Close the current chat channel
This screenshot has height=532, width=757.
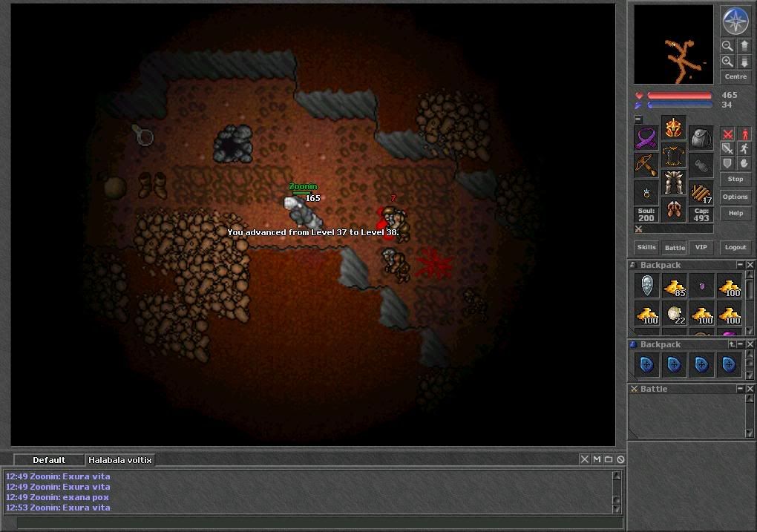coord(584,459)
